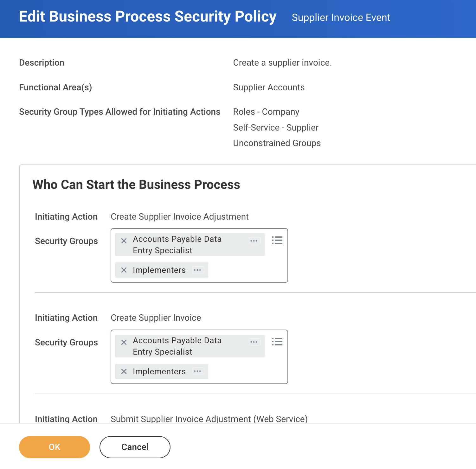Open related actions for Accounts Payable Data Entry Specialist
Screen dimensions: 476x469
coord(254,241)
